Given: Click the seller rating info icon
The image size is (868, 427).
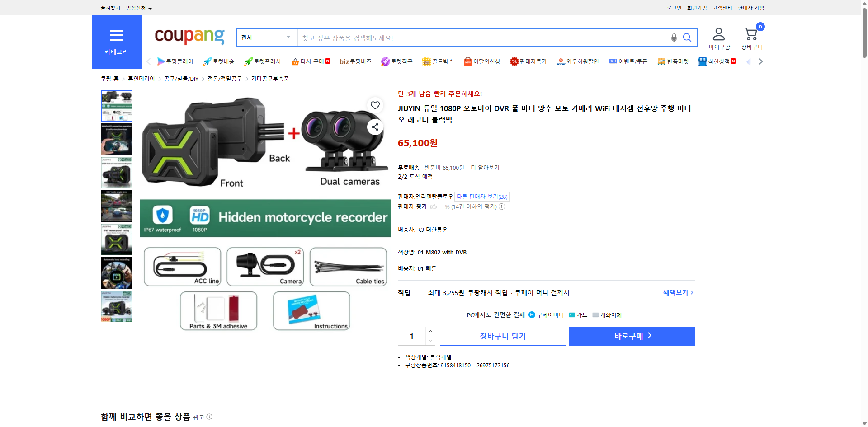Looking at the screenshot, I should [x=502, y=206].
